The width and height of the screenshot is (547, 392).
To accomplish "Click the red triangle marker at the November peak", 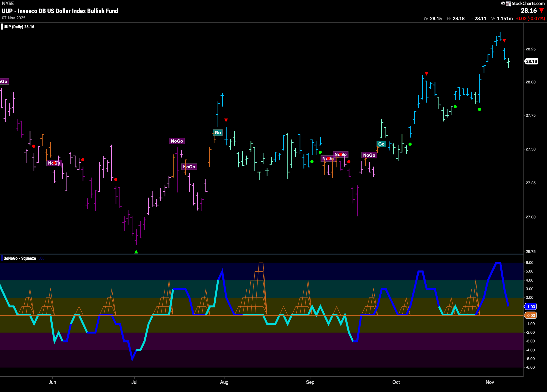I will pos(504,41).
